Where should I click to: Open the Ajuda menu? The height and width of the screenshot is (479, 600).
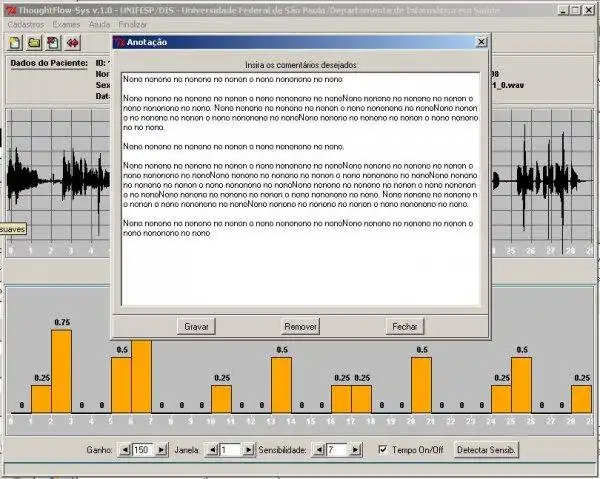click(99, 24)
